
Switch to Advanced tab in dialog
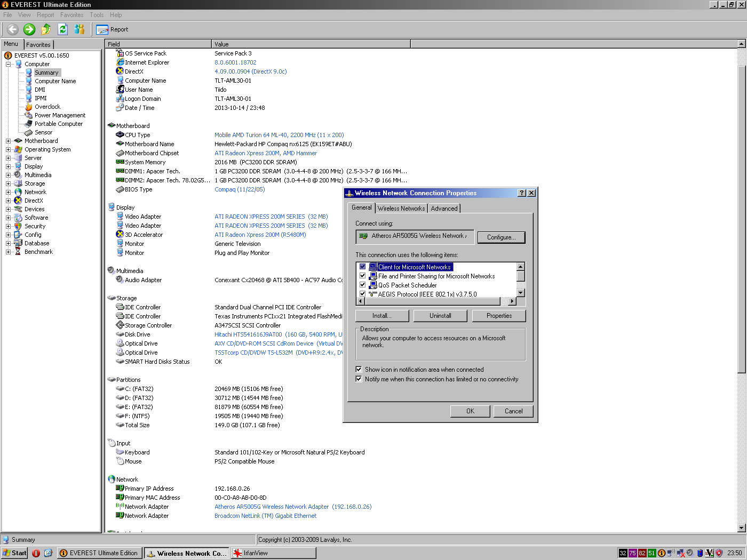444,209
